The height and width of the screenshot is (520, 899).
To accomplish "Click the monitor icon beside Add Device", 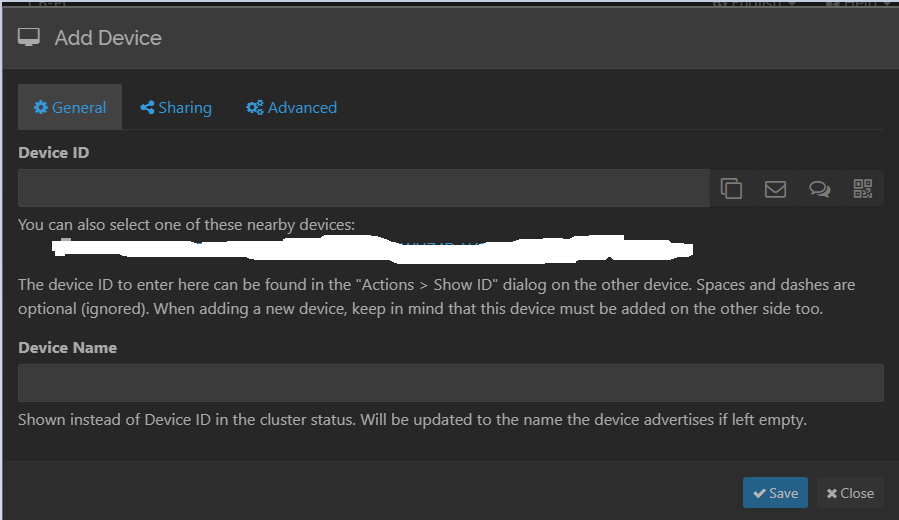I will click(29, 38).
